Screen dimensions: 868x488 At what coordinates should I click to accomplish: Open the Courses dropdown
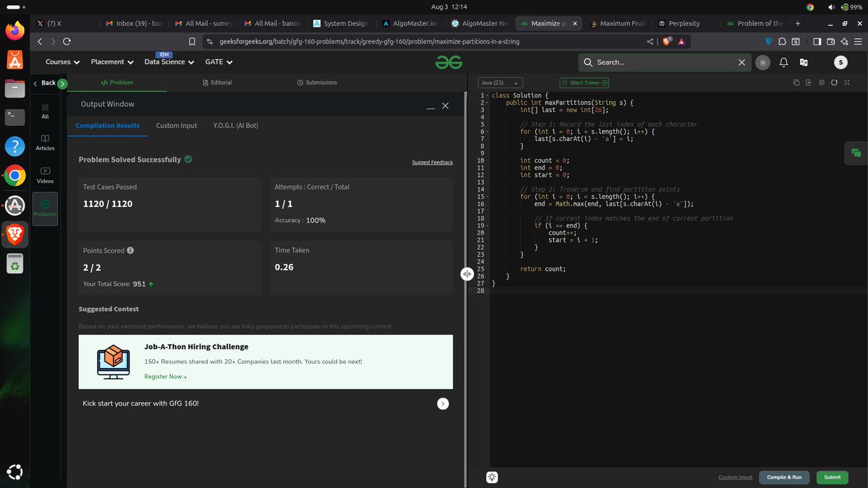click(x=62, y=62)
